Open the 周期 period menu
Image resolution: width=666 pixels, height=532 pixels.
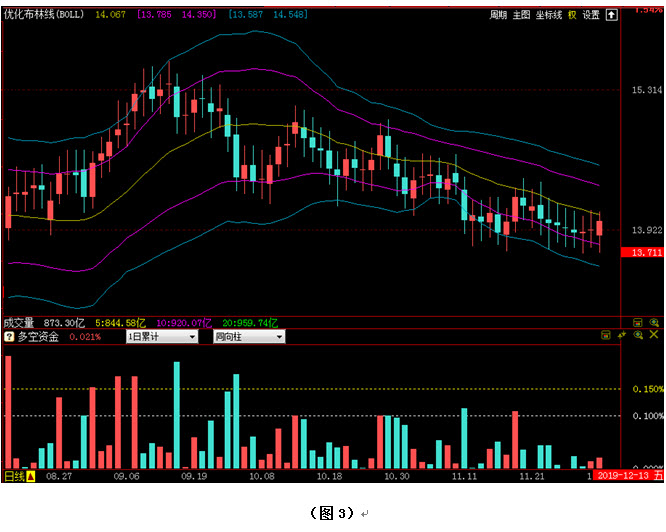point(498,15)
